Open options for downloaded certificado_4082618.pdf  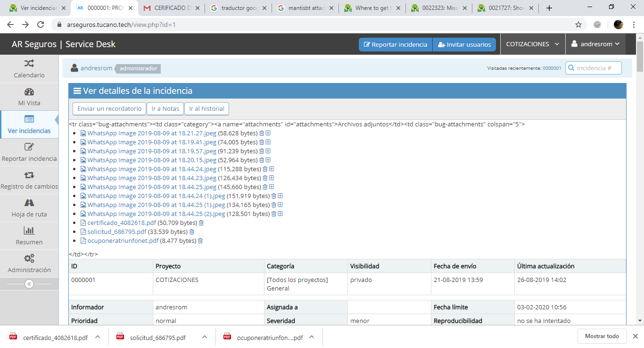pos(98,337)
